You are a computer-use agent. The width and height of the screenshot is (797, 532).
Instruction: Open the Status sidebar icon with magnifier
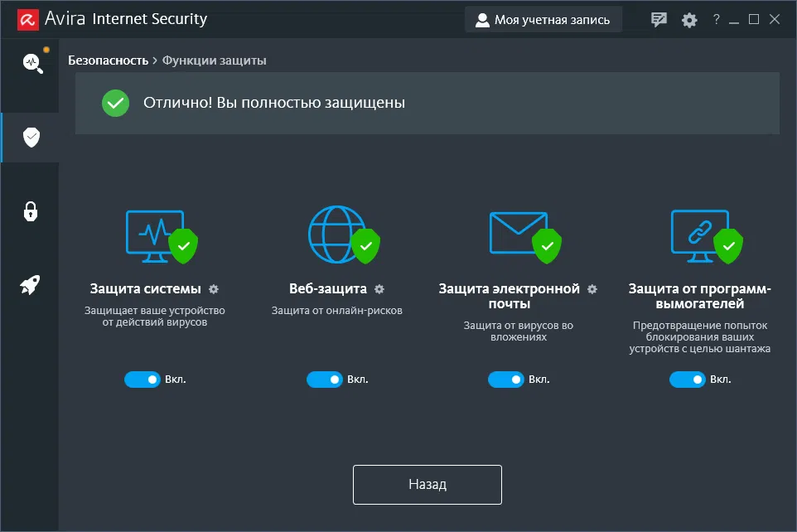click(x=31, y=63)
